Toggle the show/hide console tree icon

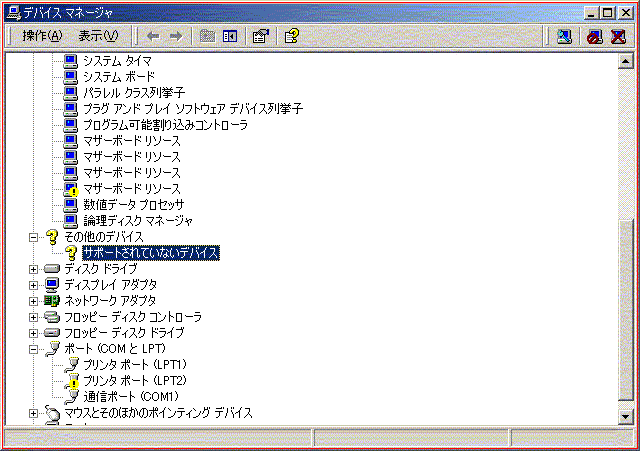[230, 37]
